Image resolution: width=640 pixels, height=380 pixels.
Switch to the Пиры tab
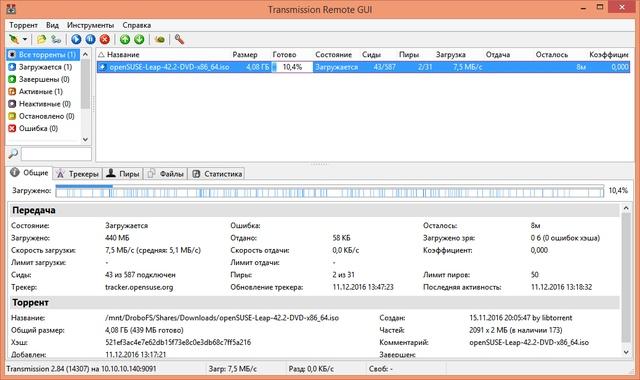(x=123, y=174)
